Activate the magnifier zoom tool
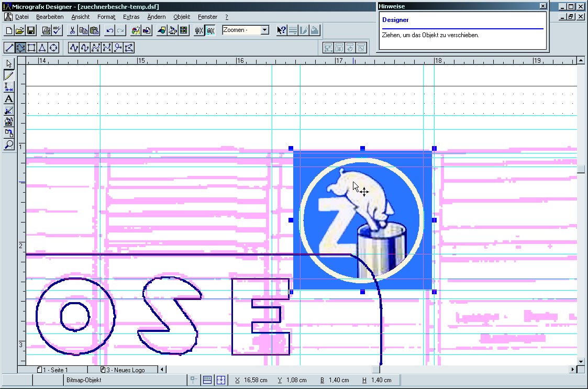 click(9, 145)
